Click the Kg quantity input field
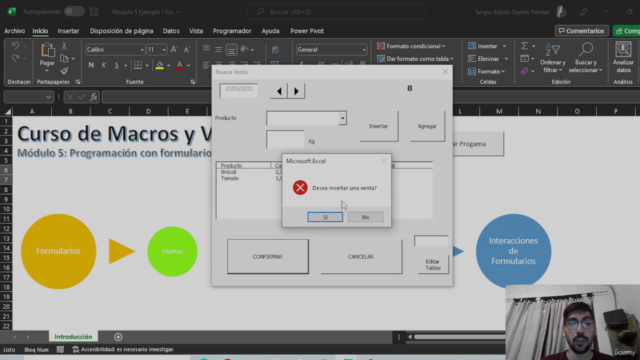Screen dimensions: 640x360 point(285,140)
